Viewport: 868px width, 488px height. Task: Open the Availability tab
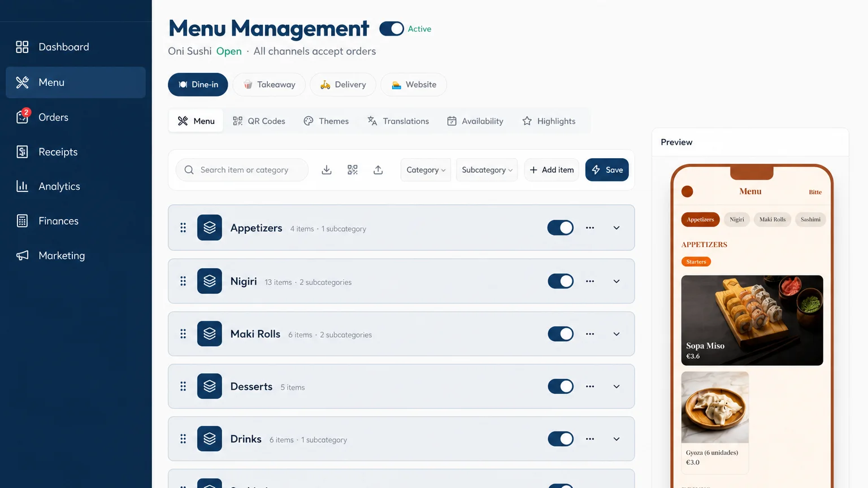coord(475,121)
